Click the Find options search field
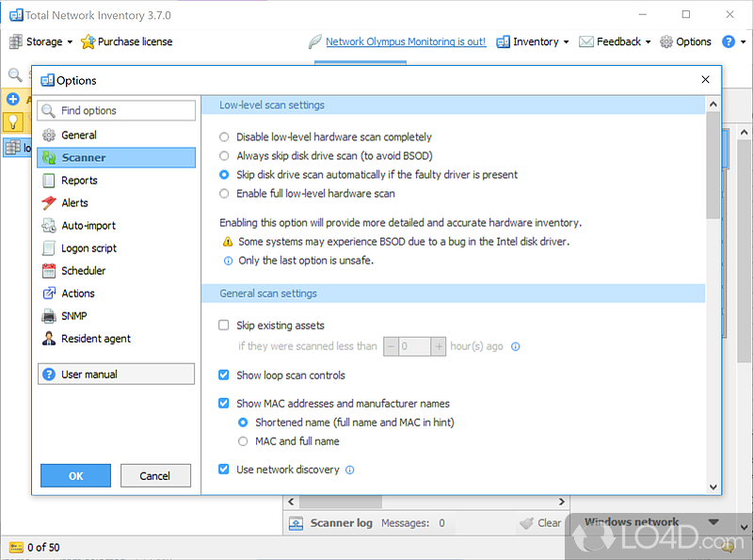 tap(117, 110)
